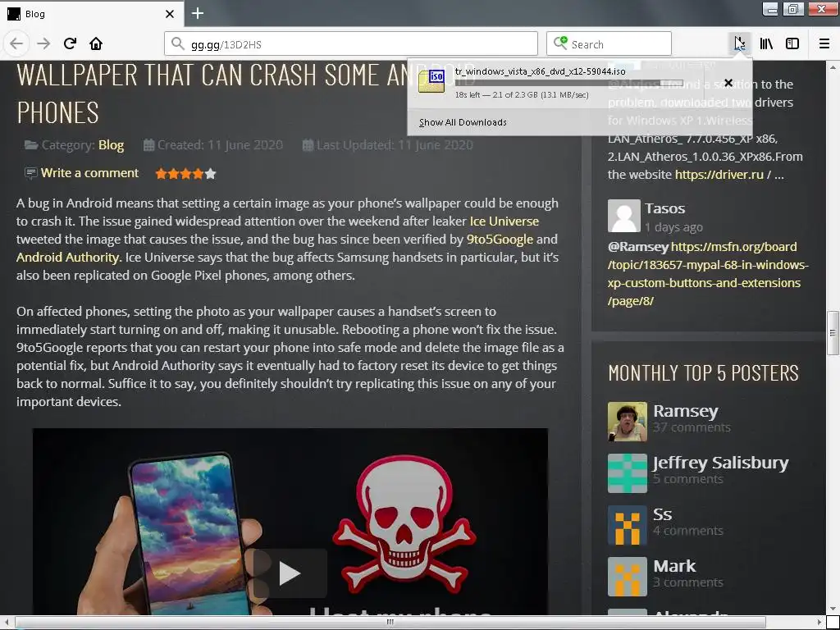This screenshot has width=840, height=630.
Task: Open Ss poster name
Action: [x=662, y=514]
